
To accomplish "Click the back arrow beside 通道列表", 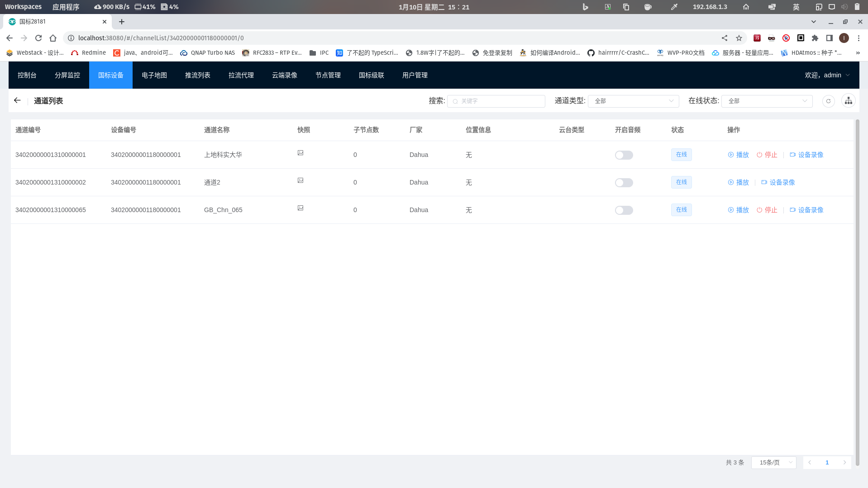I will pos(17,100).
